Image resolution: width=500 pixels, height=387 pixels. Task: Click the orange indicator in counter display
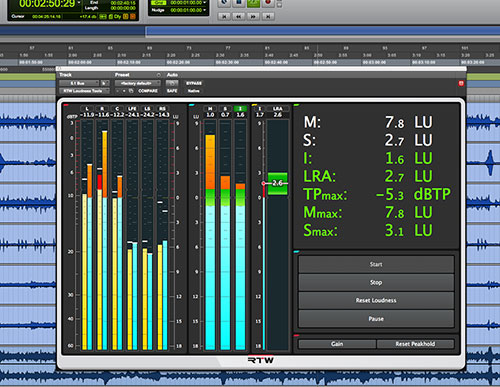coord(132,16)
